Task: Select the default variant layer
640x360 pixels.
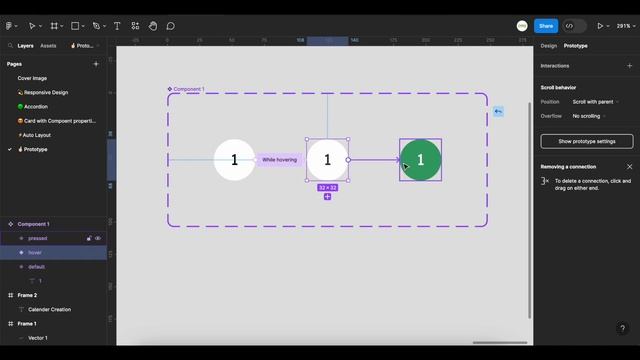Action: click(x=36, y=267)
